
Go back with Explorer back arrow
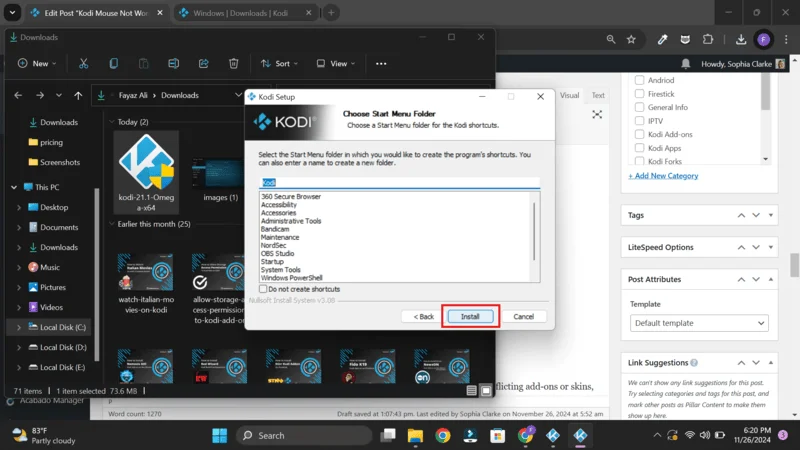tap(18, 95)
